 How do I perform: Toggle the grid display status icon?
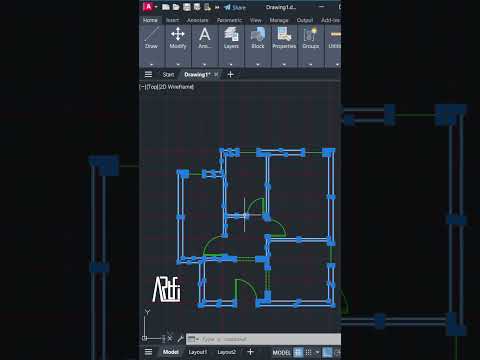(x=298, y=352)
